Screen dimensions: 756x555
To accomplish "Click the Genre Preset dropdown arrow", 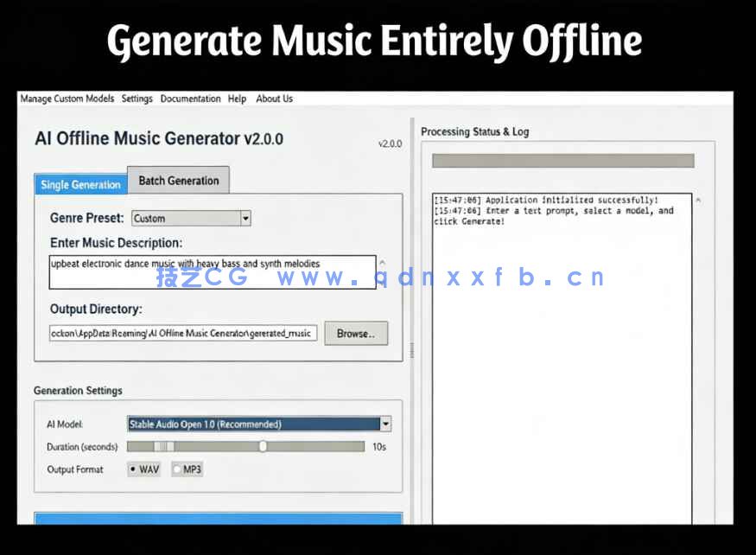I will pyautogui.click(x=245, y=218).
